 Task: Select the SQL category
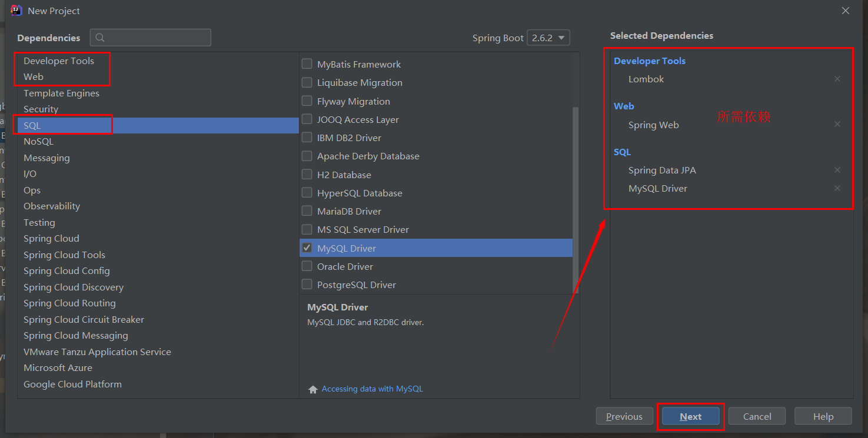click(158, 125)
